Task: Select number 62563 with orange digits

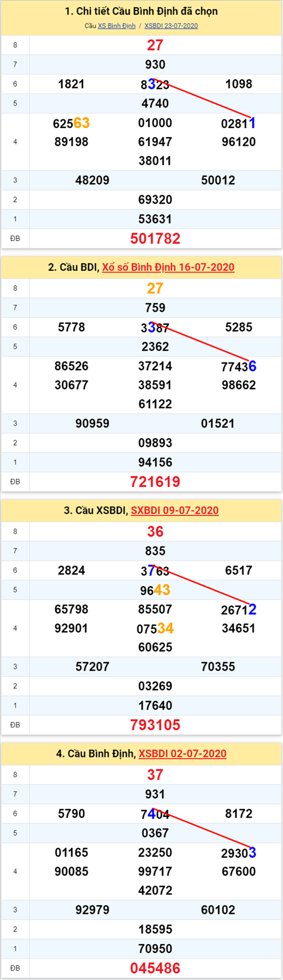Action: (71, 123)
